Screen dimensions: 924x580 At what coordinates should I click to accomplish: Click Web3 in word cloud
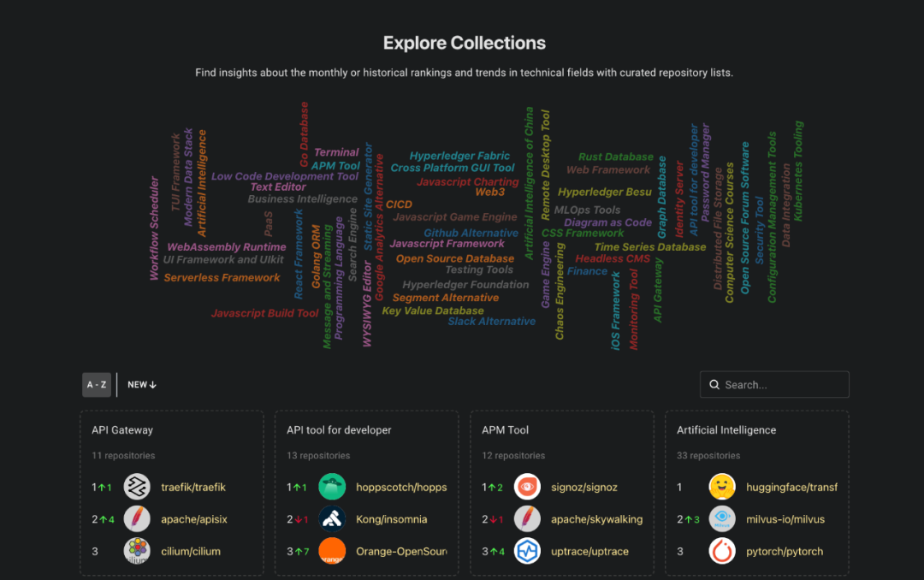point(489,192)
